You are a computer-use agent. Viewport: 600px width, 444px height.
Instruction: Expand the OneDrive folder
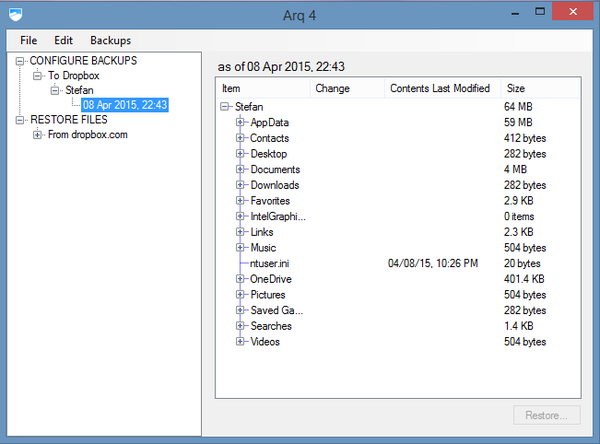(x=240, y=279)
